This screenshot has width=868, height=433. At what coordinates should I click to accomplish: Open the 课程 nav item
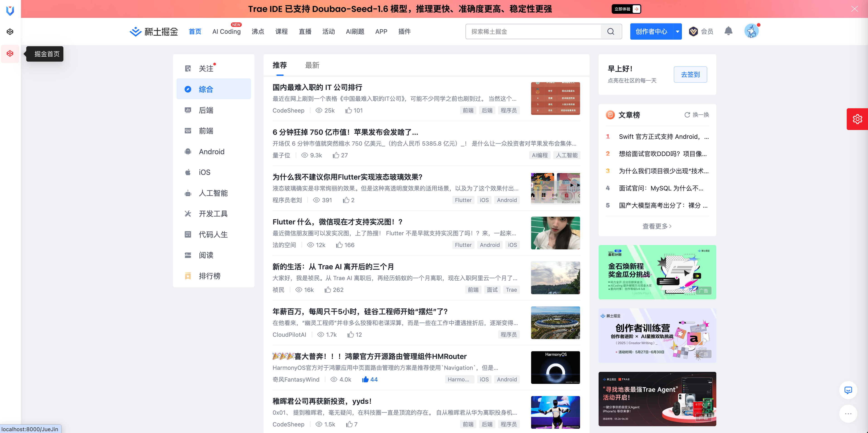(x=281, y=31)
